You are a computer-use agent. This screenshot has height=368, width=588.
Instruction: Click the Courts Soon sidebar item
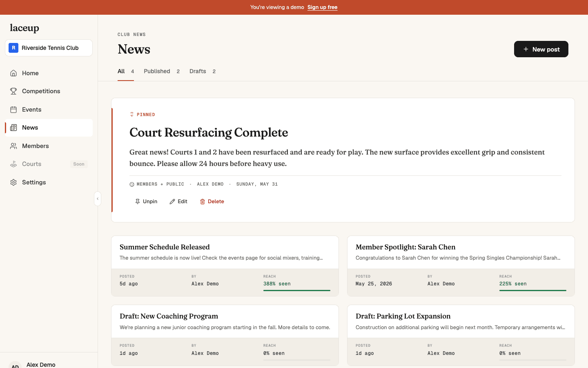tap(49, 164)
